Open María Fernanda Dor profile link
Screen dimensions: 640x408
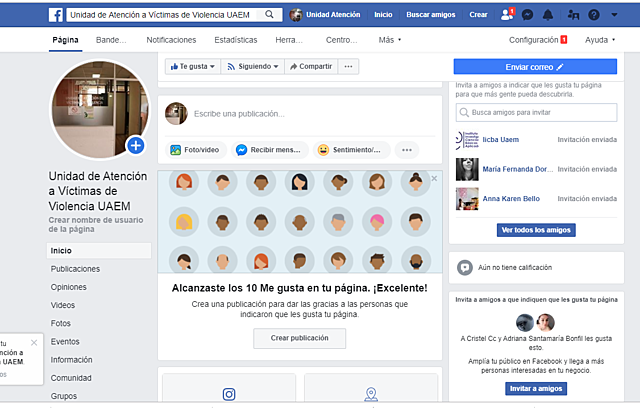[518, 169]
